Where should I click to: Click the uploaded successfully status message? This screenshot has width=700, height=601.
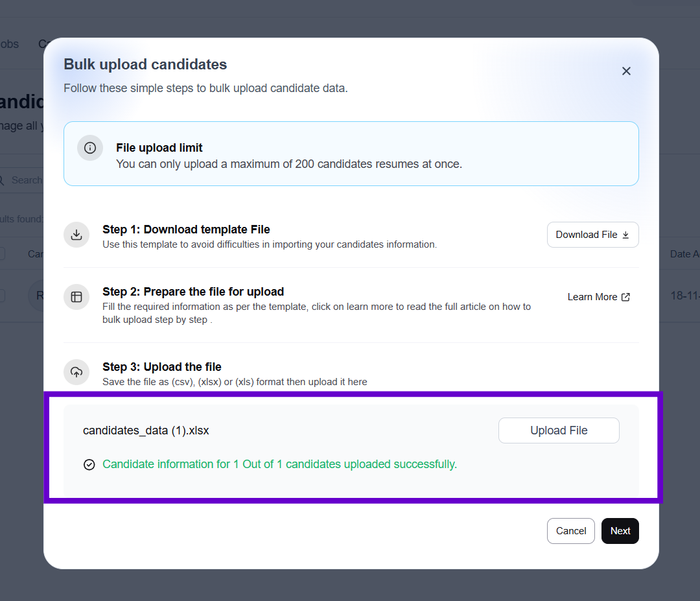click(279, 464)
